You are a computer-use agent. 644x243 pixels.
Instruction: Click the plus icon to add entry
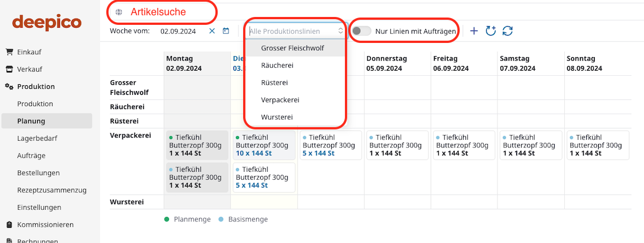pos(474,31)
